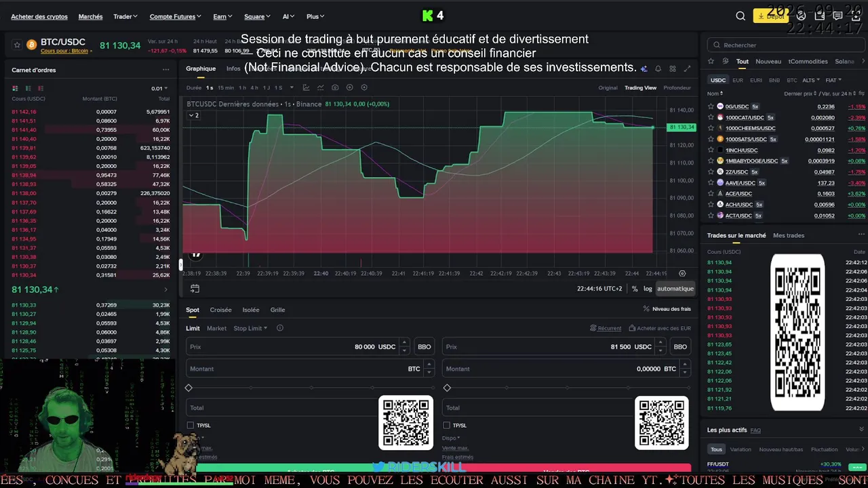Open the calendar date range icon below chart

click(195, 289)
